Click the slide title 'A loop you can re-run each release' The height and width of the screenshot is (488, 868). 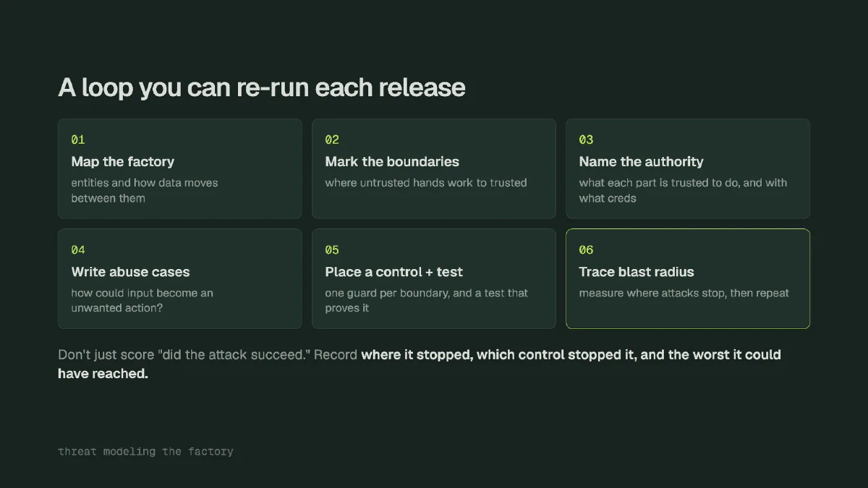coord(262,87)
